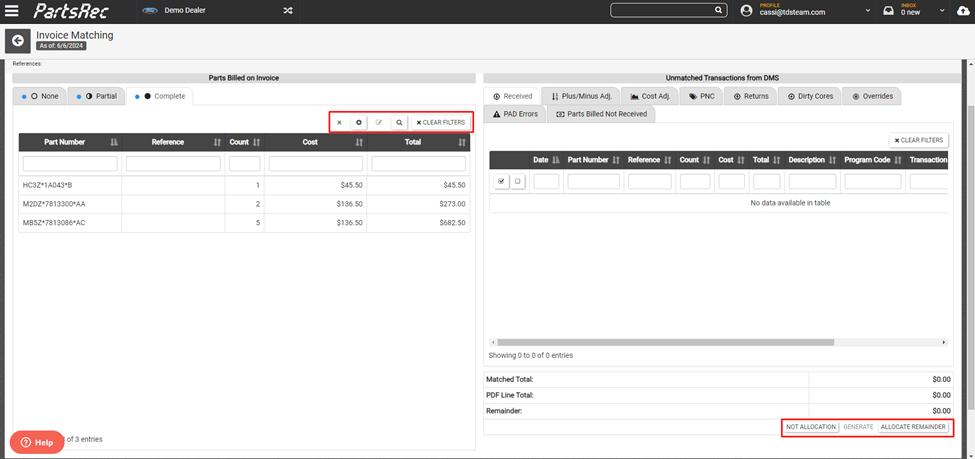Click the Ford dealer logo
The width and height of the screenshot is (975, 459).
(x=150, y=11)
